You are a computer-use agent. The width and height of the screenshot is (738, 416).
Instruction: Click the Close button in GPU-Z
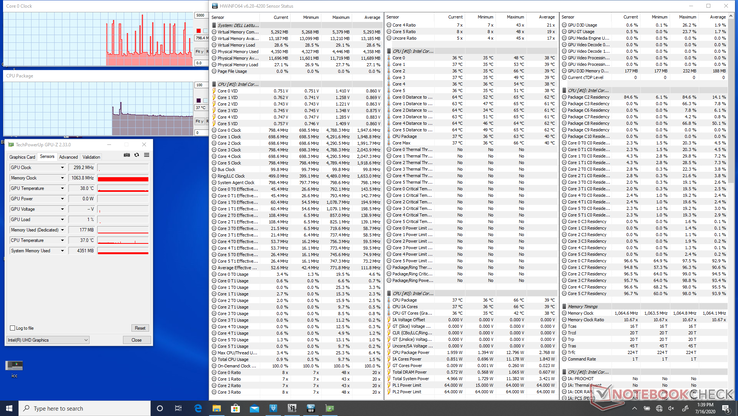point(136,340)
